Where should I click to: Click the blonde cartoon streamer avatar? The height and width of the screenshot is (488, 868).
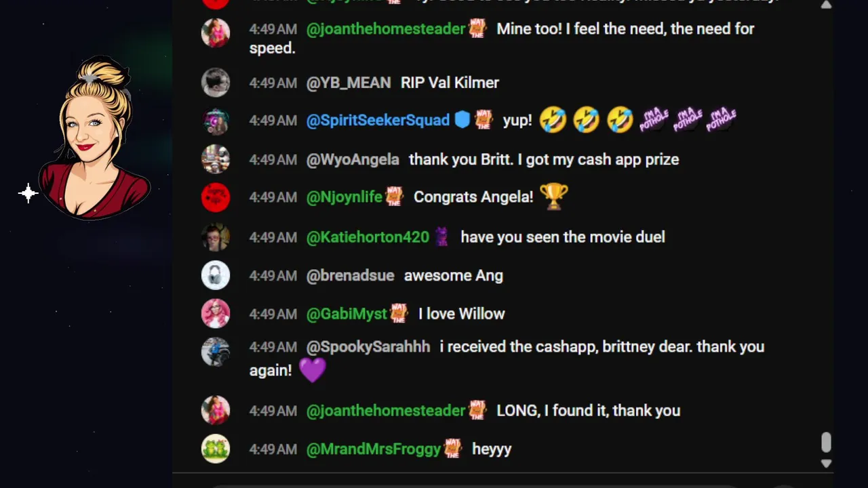[94, 138]
